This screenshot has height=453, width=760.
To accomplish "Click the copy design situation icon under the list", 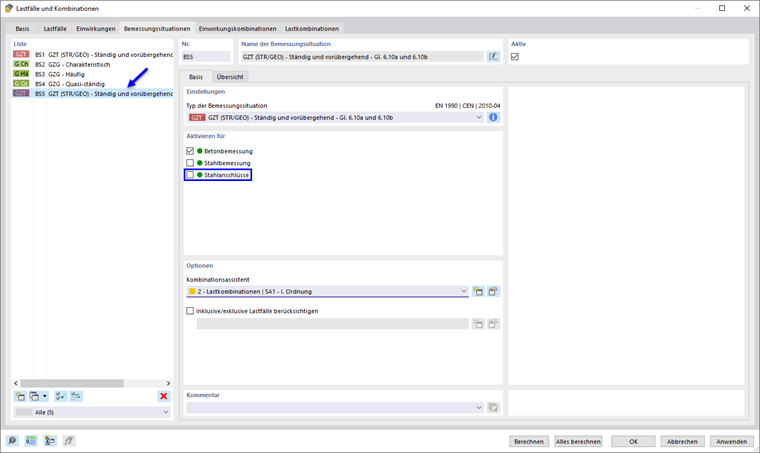I will (x=34, y=396).
